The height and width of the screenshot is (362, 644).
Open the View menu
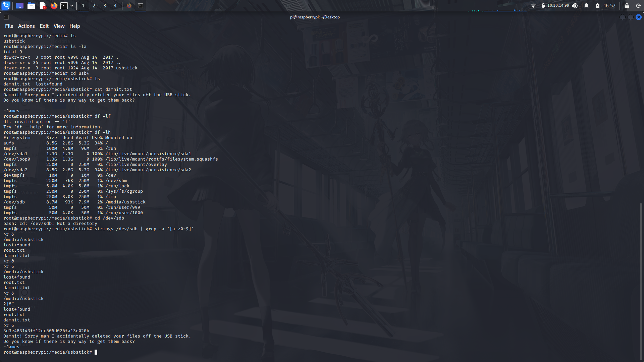[x=59, y=26]
